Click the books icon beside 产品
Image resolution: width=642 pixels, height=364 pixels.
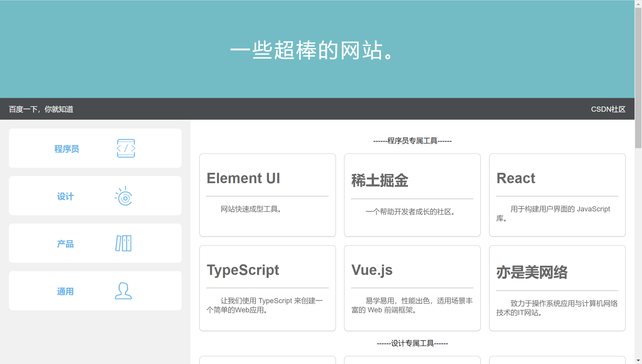coord(123,243)
